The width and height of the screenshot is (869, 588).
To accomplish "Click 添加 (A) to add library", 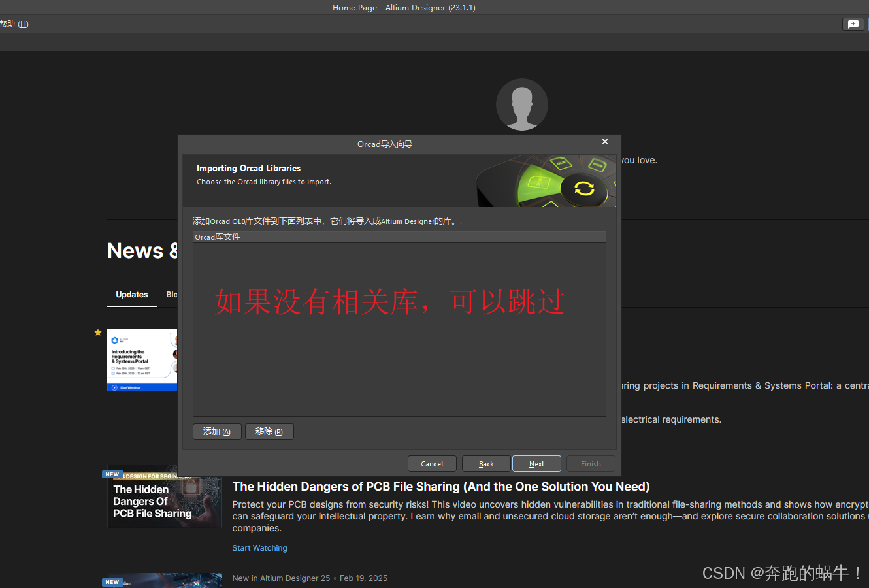I will [x=217, y=432].
